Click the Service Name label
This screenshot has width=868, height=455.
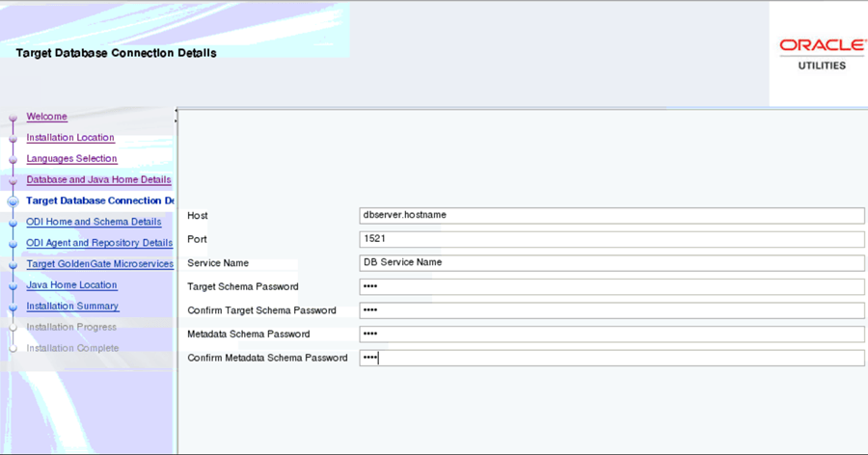(218, 263)
